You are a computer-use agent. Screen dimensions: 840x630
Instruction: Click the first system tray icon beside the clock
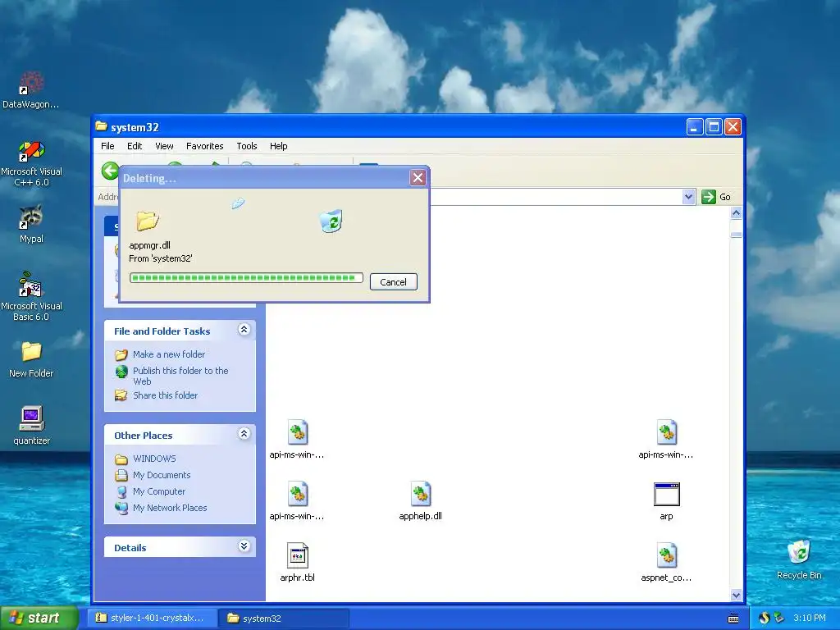(764, 618)
